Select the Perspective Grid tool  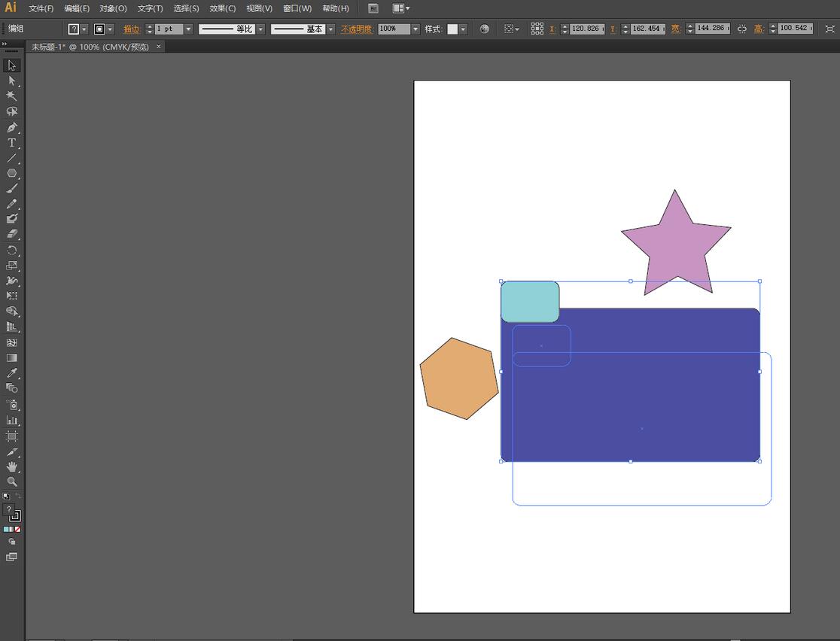(12, 327)
